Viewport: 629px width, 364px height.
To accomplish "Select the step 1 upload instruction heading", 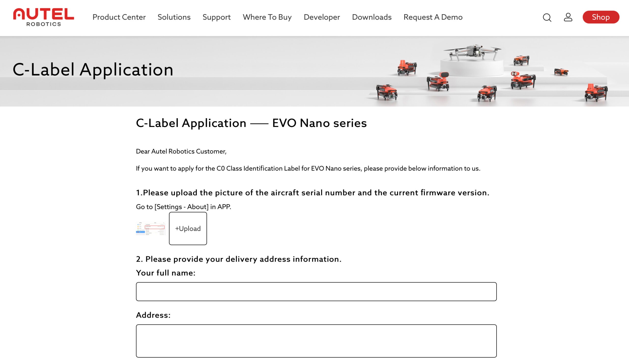I will 313,193.
